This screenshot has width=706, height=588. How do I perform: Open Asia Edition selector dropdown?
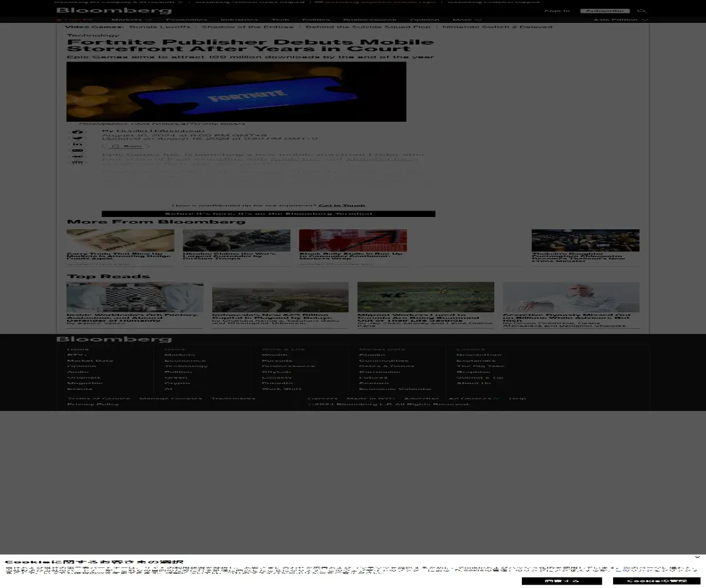click(621, 20)
